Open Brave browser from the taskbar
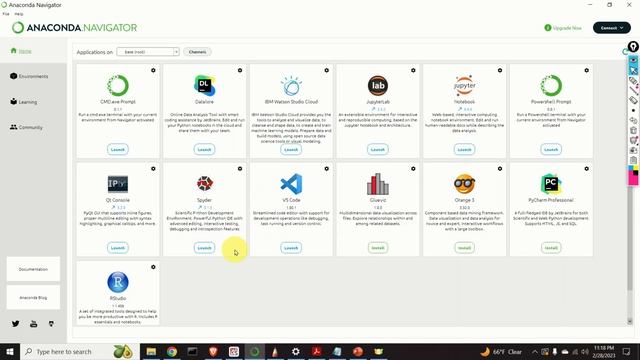640x360 pixels. [x=213, y=351]
